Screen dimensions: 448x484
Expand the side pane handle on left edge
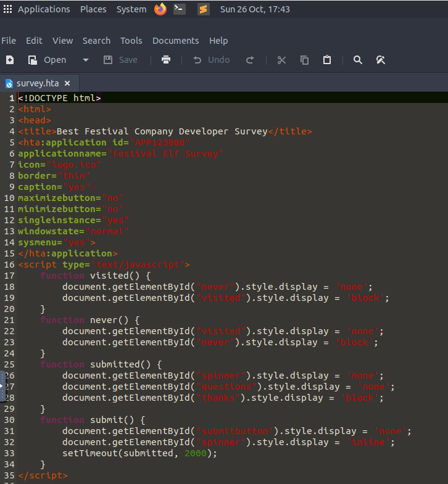[x=2, y=387]
